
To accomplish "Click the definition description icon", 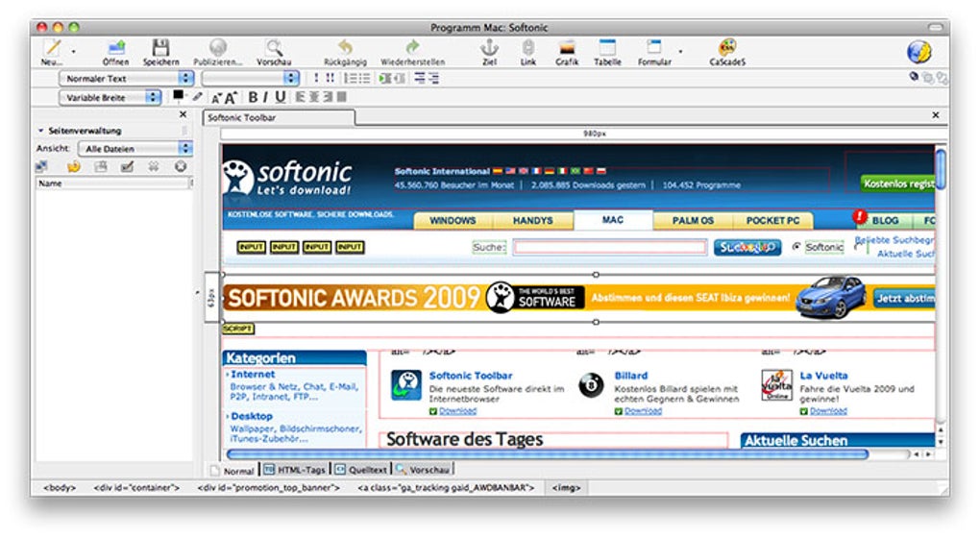I will [433, 78].
